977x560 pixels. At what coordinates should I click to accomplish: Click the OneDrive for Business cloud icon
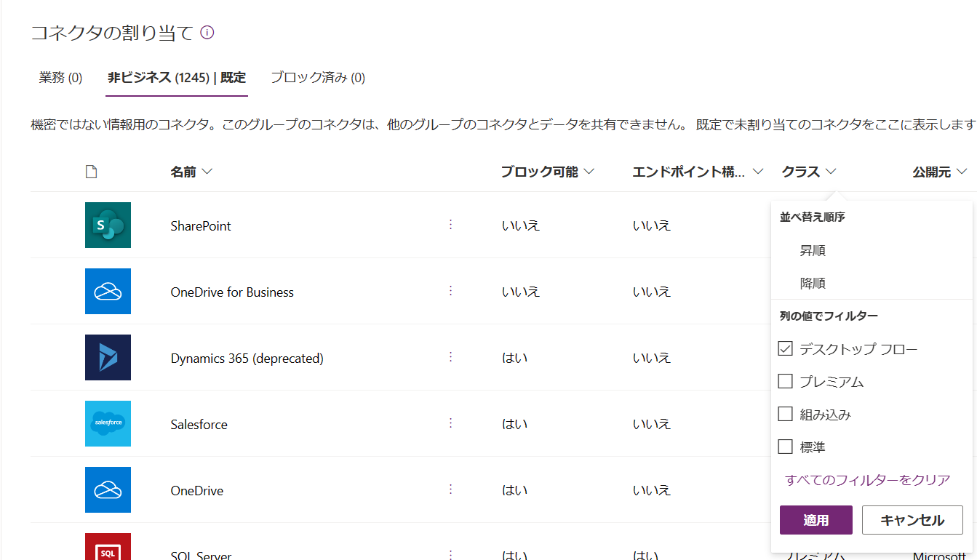coord(108,291)
